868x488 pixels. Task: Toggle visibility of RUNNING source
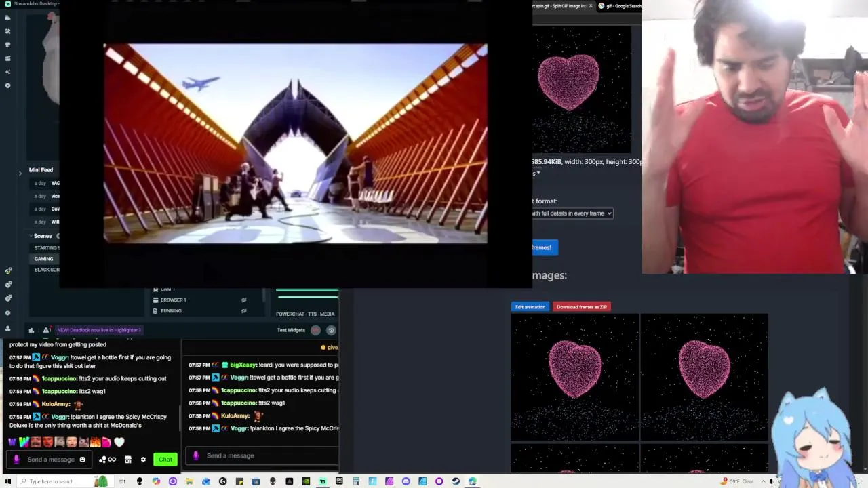pyautogui.click(x=243, y=310)
